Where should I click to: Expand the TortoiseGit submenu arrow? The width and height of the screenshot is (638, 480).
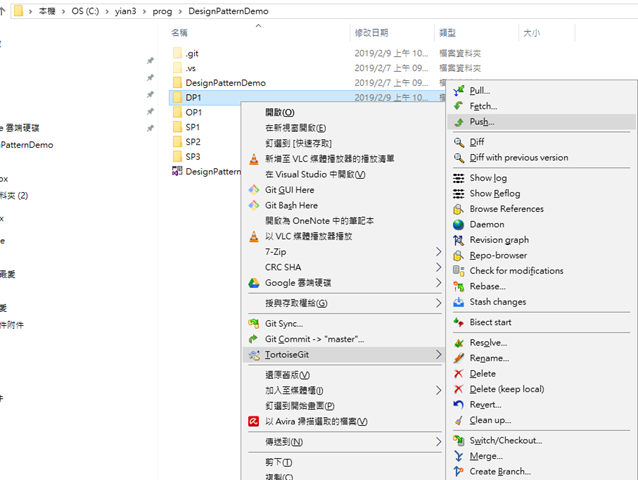coord(438,355)
